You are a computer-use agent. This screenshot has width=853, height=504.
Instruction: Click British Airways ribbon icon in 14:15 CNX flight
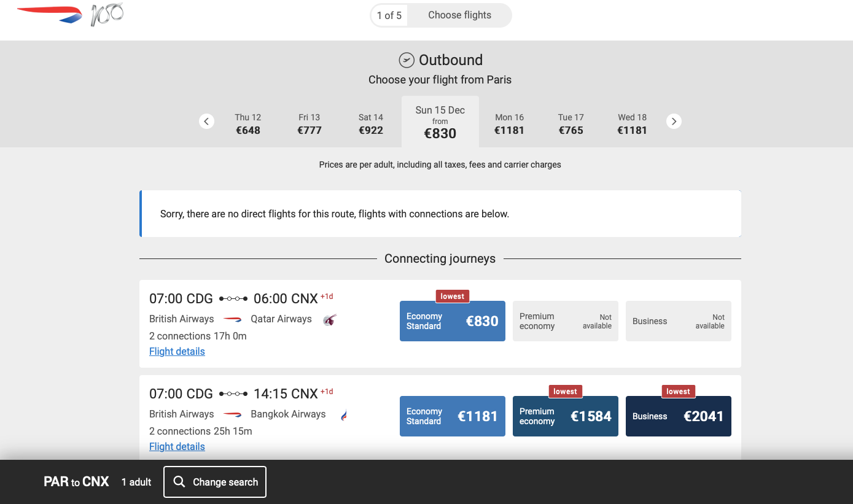pos(232,414)
